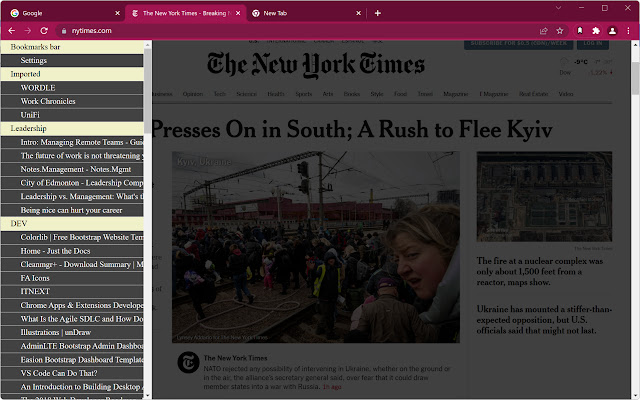Click the Log In button on NYT
Screen dimensions: 640x400
pos(593,44)
